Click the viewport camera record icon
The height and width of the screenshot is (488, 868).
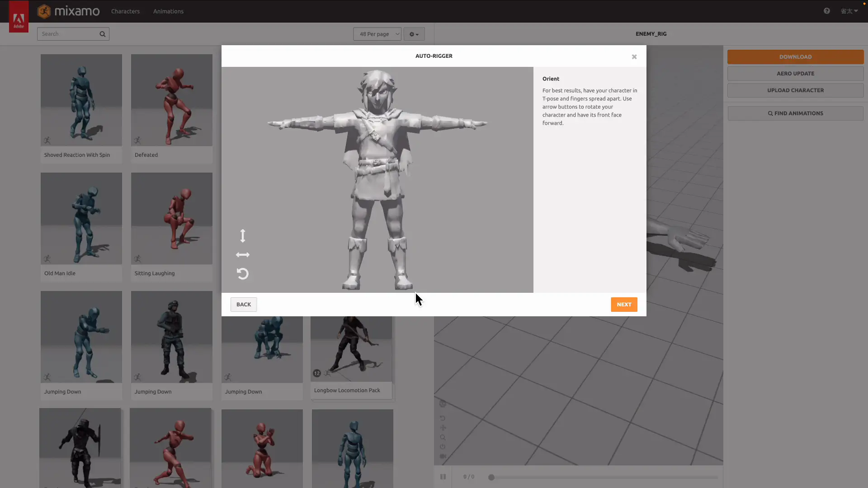pyautogui.click(x=443, y=456)
